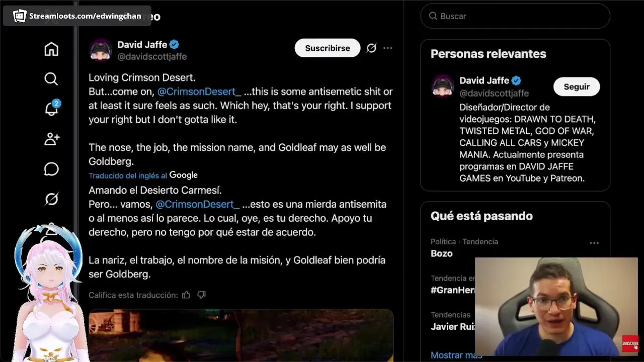Rate translation with thumbs down
This screenshot has width=644, height=362.
[202, 295]
